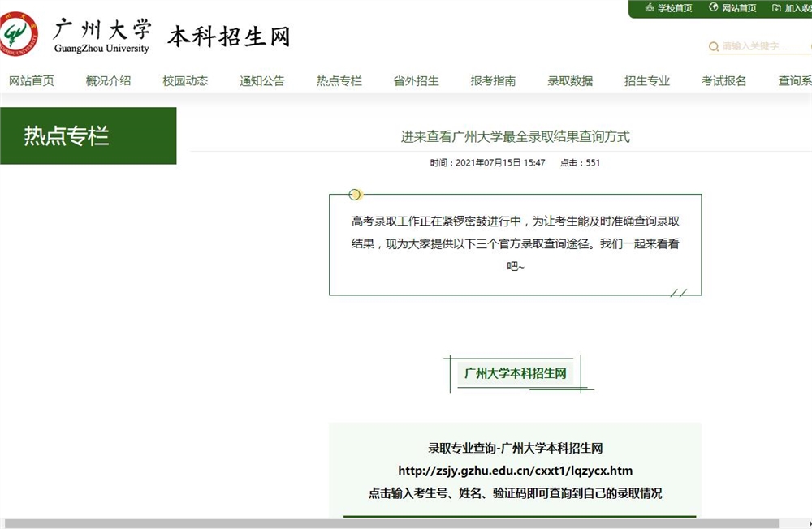Open the 网站首页 navigation menu item
812x529 pixels.
tap(32, 81)
